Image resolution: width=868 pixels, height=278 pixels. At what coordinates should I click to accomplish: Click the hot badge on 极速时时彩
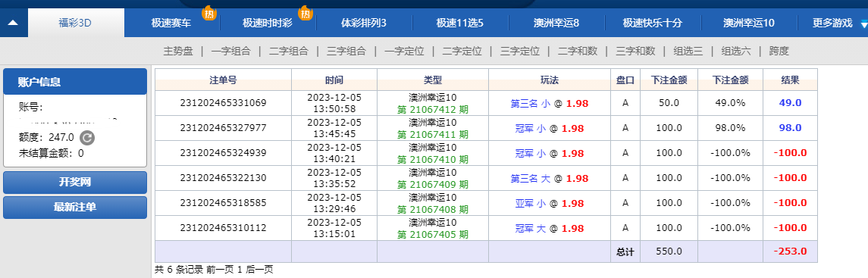click(x=305, y=14)
